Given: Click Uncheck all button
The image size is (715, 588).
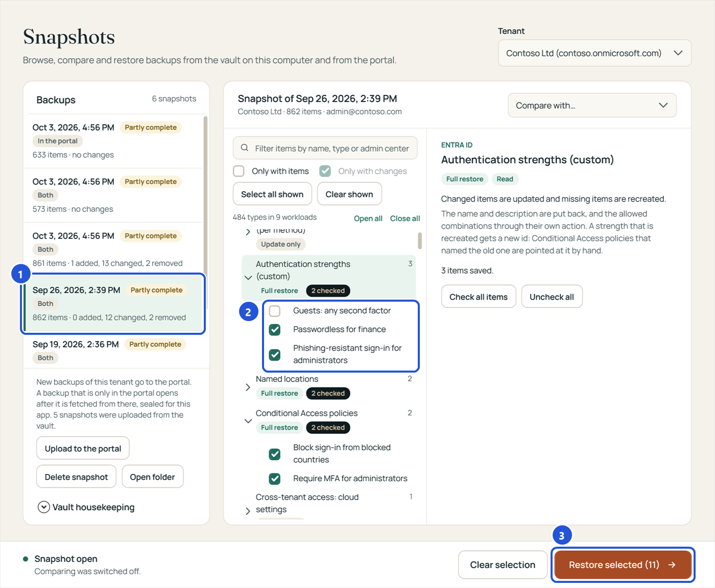Looking at the screenshot, I should 552,297.
